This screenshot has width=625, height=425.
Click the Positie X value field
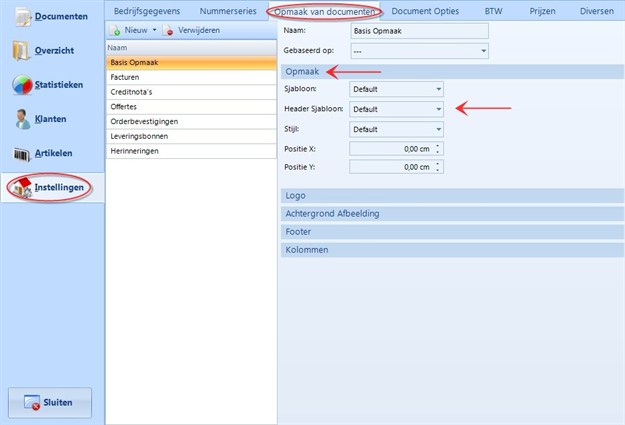coord(392,149)
